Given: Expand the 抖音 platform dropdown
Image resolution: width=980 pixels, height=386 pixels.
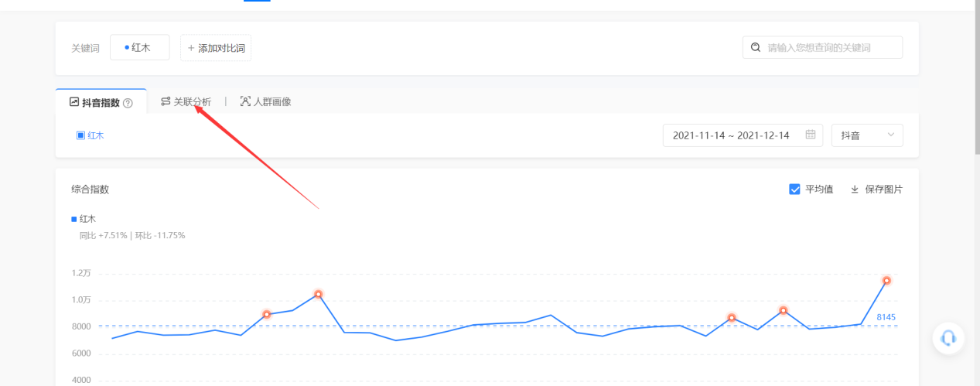Looking at the screenshot, I should coord(867,135).
